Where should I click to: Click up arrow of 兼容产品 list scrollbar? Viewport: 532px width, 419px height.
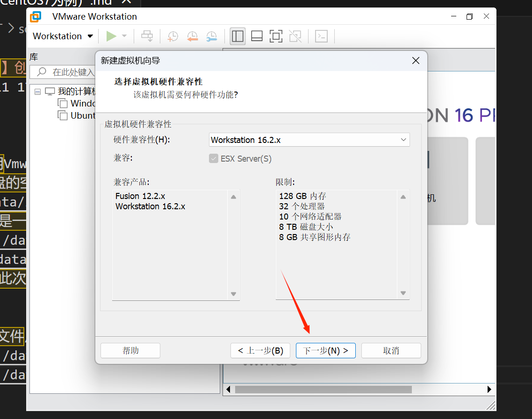point(233,197)
